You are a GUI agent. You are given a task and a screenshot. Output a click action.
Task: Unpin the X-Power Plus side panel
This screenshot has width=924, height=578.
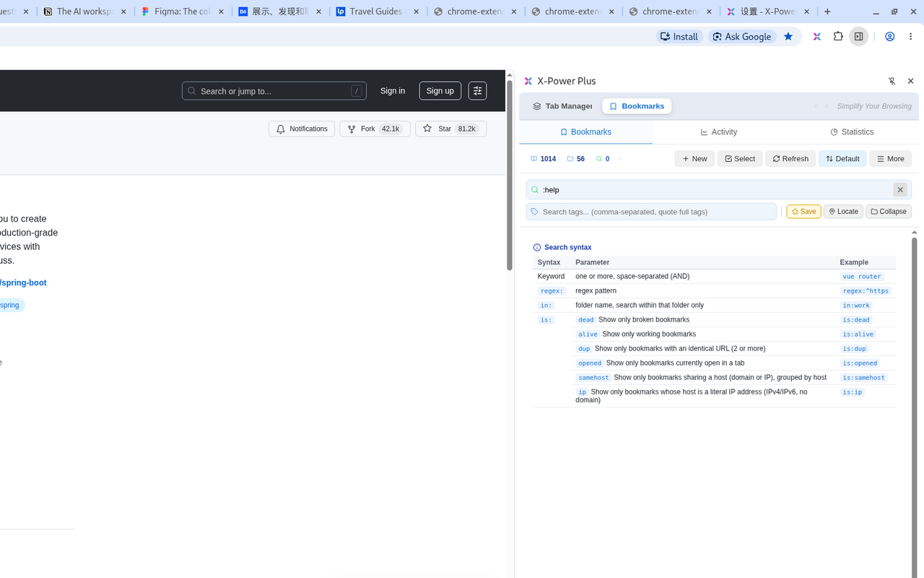click(x=892, y=82)
